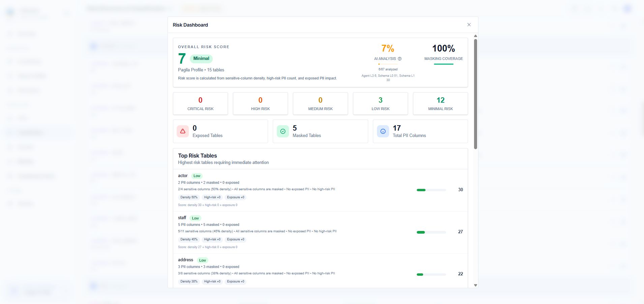
Task: Click the dialog vertical scrollbar thumb
Action: (x=475, y=94)
